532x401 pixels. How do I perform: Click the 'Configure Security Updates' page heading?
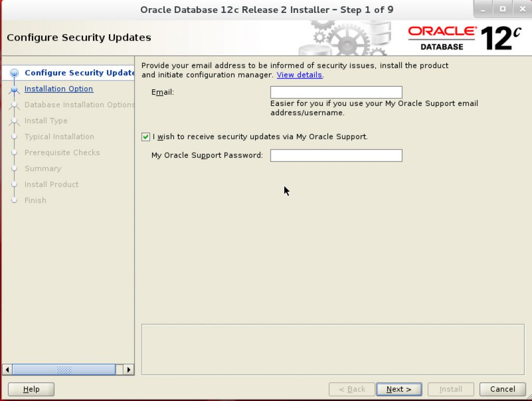[79, 37]
